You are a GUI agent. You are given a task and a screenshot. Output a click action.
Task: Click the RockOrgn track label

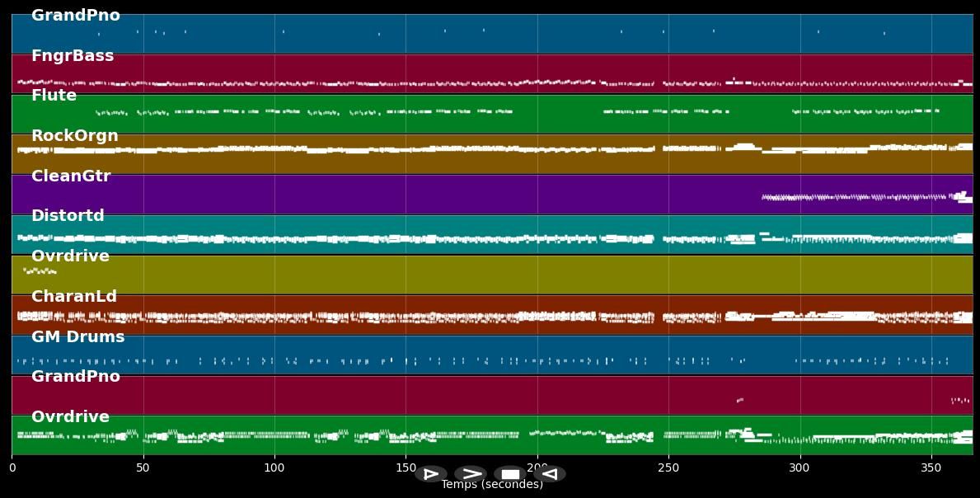coord(74,136)
